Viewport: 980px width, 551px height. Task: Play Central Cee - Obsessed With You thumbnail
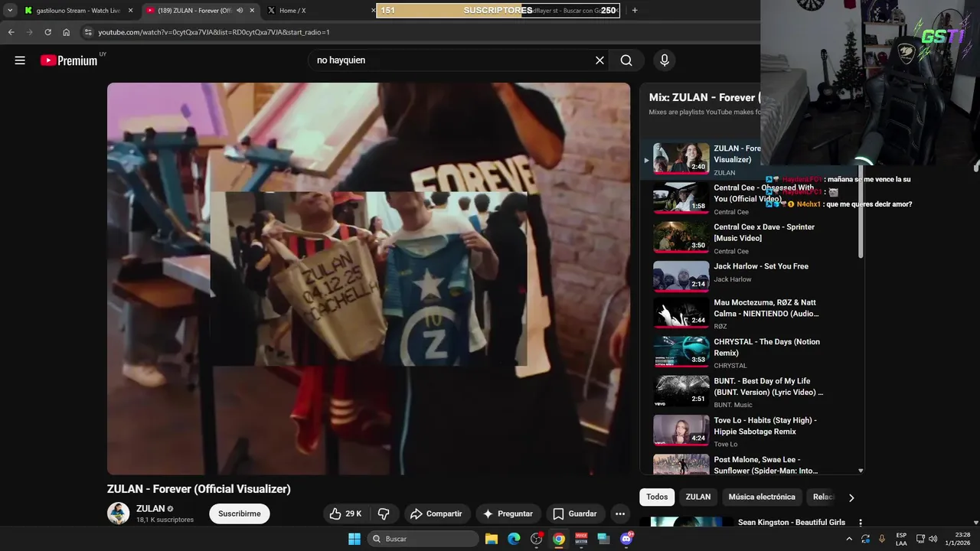point(681,197)
